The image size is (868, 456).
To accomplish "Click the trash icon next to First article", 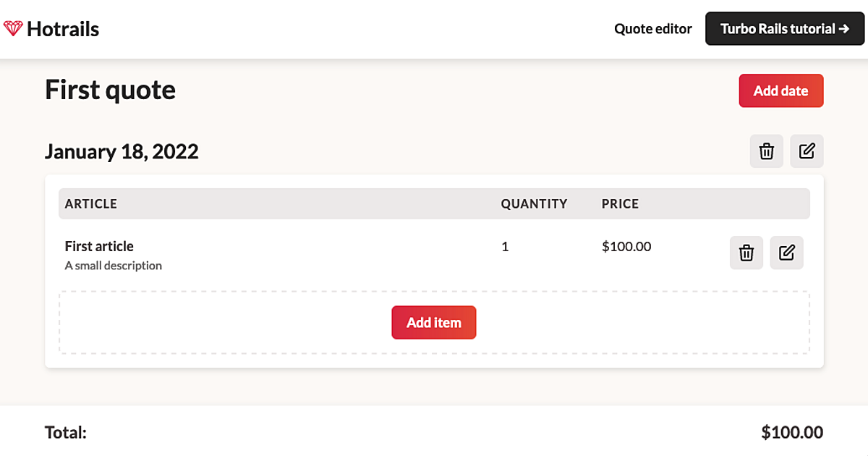I will 746,253.
